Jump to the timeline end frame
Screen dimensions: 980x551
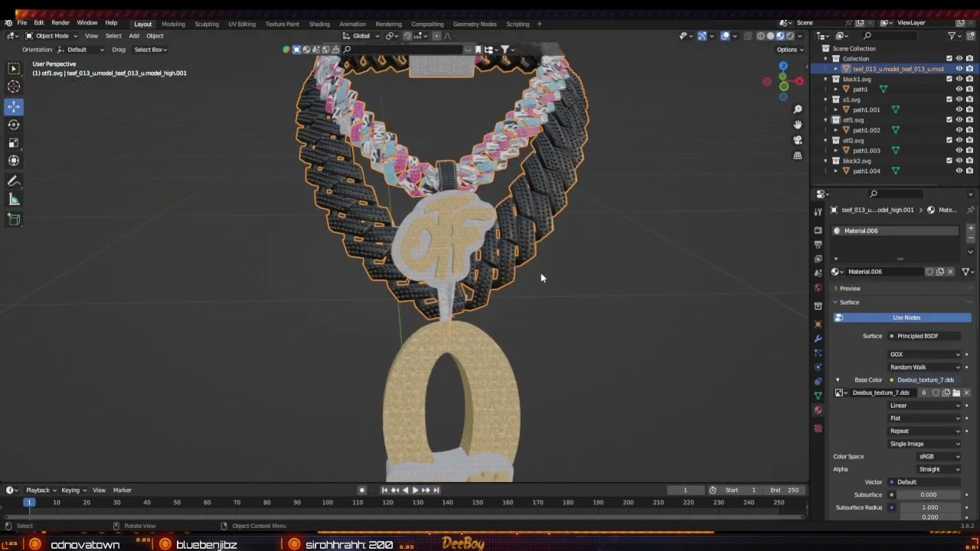tap(436, 490)
